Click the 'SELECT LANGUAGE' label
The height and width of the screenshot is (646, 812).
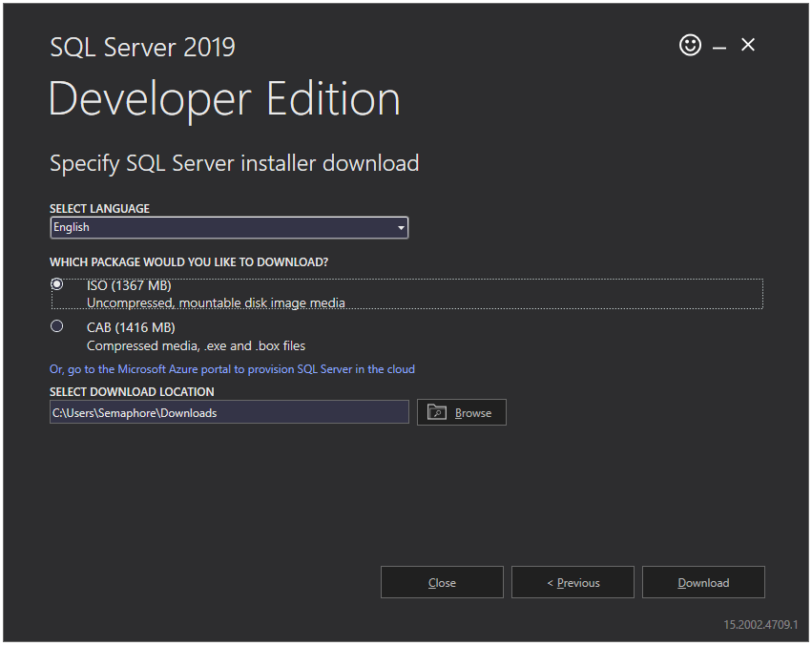(99, 208)
